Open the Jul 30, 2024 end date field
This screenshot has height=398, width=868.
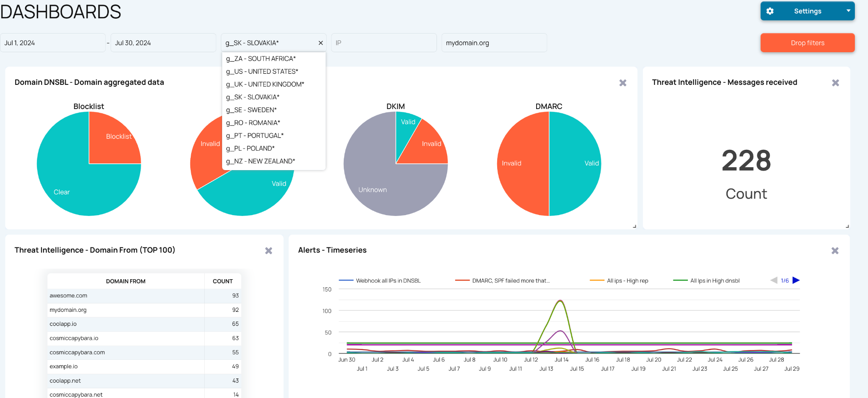(x=163, y=43)
